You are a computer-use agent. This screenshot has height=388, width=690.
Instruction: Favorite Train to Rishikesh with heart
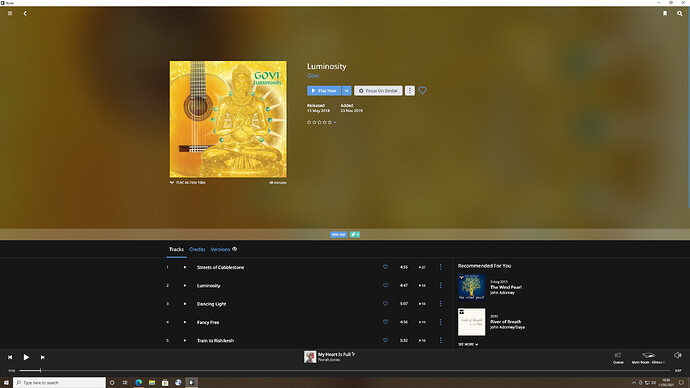click(385, 340)
